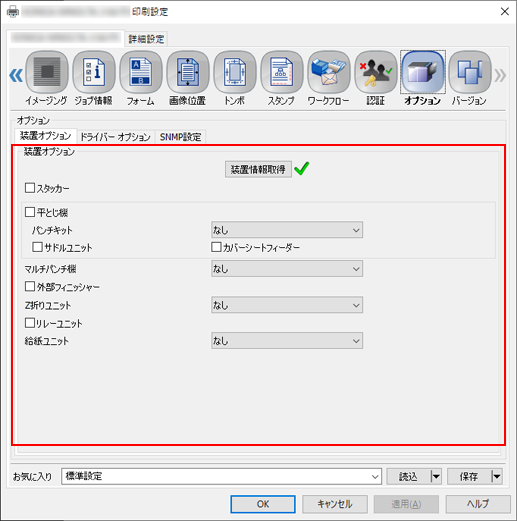Image resolution: width=517 pixels, height=521 pixels.
Task: Close the 印刷設定 dialog window
Action: point(505,12)
